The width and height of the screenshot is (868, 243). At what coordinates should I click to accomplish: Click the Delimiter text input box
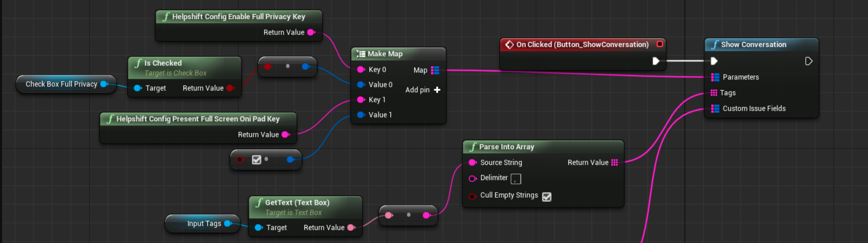515,179
